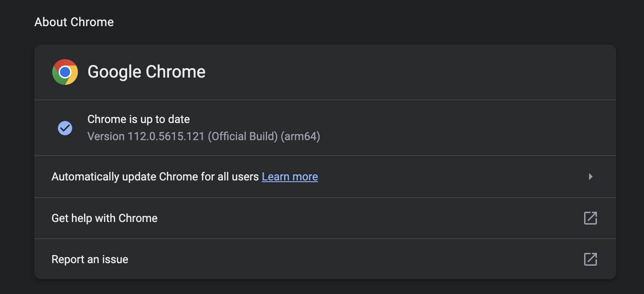Click the (arm64) architecture label

point(300,137)
